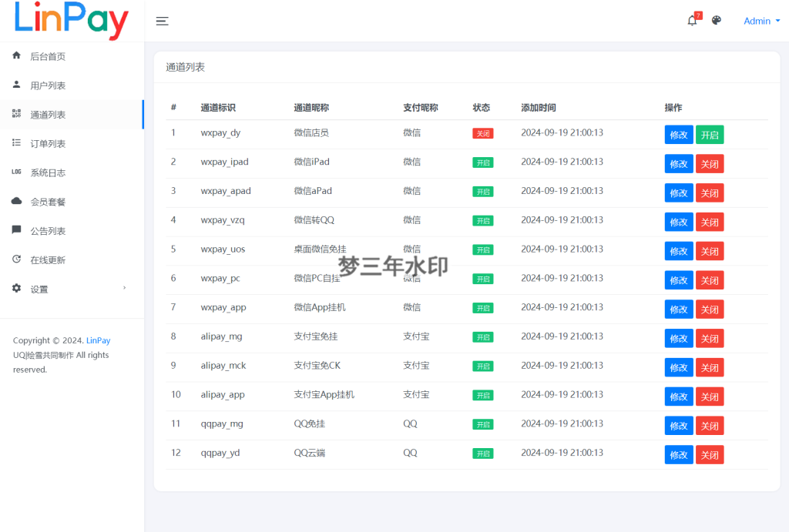
Task: Click channel nickname QQ云端
Action: tap(310, 453)
